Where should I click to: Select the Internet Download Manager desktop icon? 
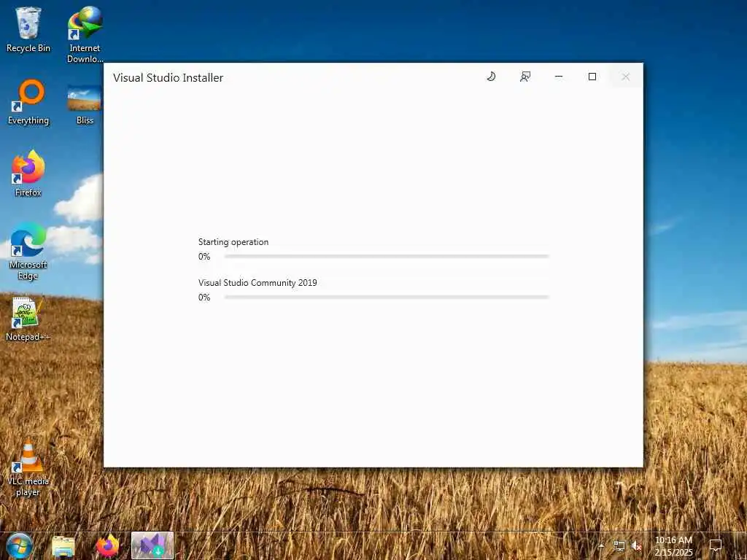pos(85,35)
